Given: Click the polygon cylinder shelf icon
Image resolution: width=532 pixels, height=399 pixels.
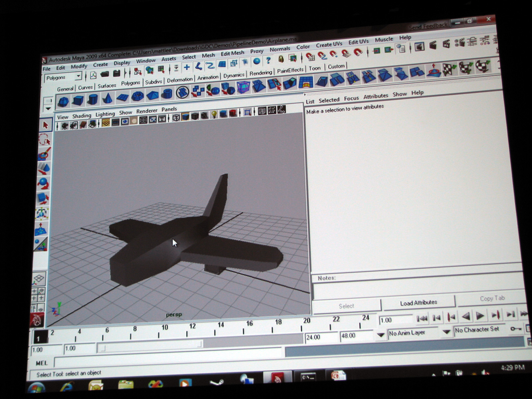Looking at the screenshot, I should tap(93, 99).
